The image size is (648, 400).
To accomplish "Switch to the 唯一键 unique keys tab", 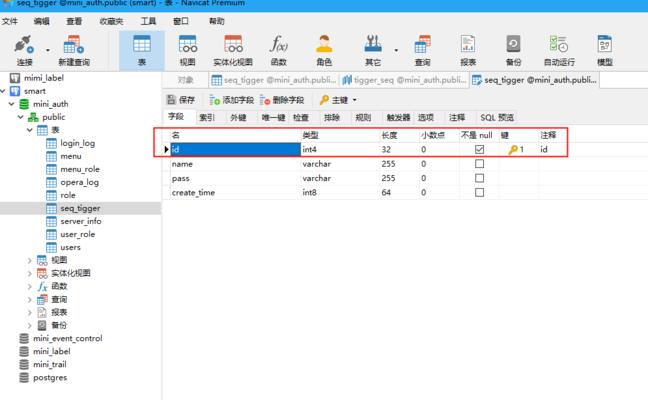I will tap(274, 117).
